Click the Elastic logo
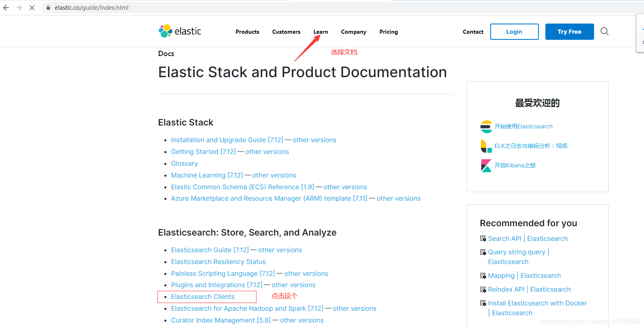644x329 pixels. (x=180, y=31)
